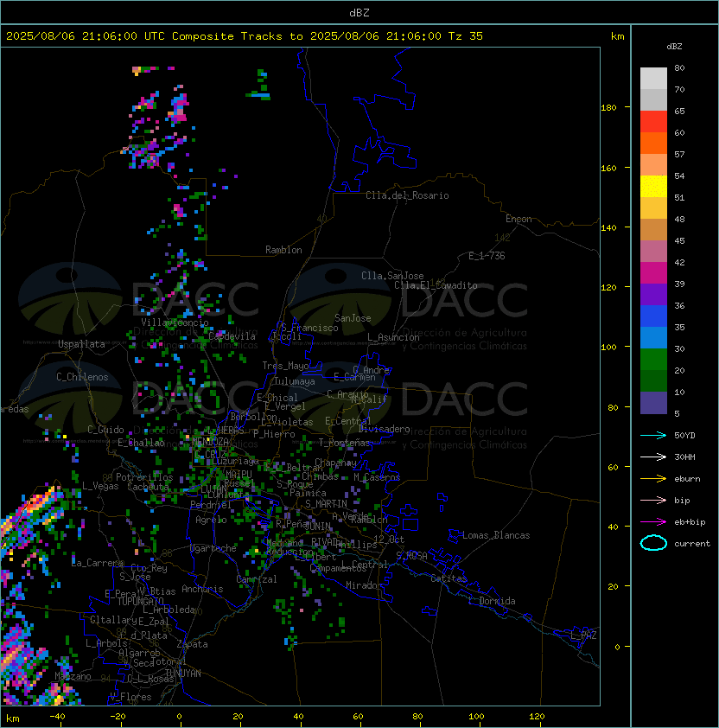Click the 'Encon' map label

click(x=519, y=219)
